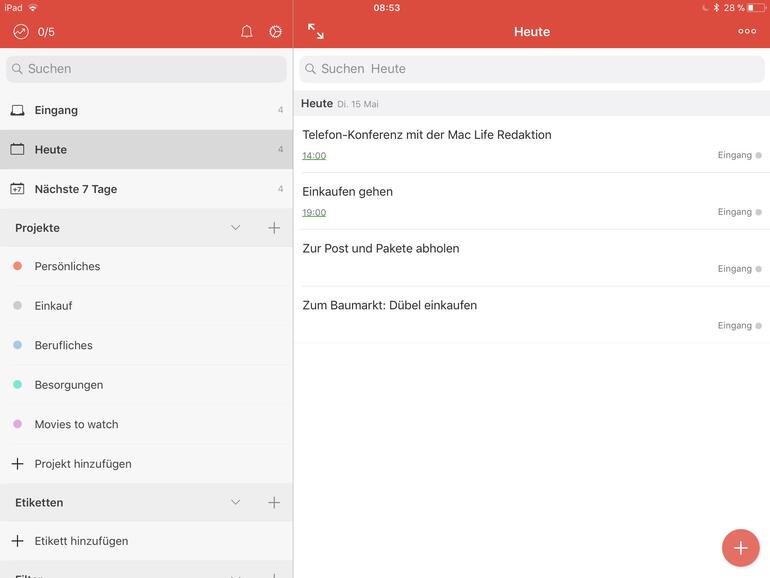Tap the 08:53 clock in status bar
The image size is (770, 578).
[386, 8]
